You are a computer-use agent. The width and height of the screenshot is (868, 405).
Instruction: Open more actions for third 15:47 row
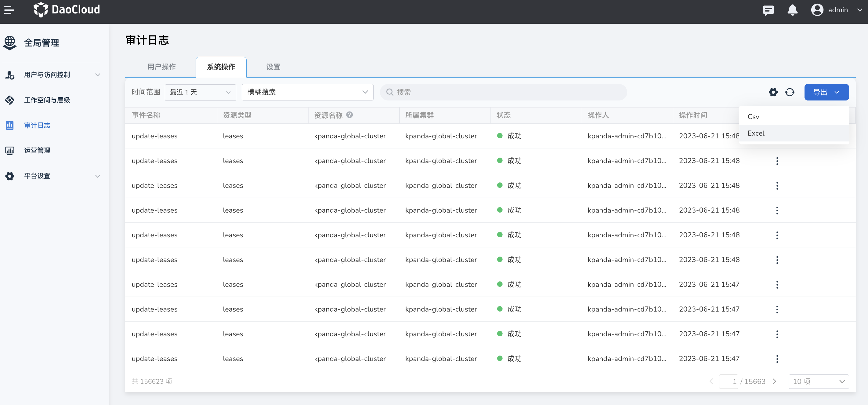tap(777, 334)
